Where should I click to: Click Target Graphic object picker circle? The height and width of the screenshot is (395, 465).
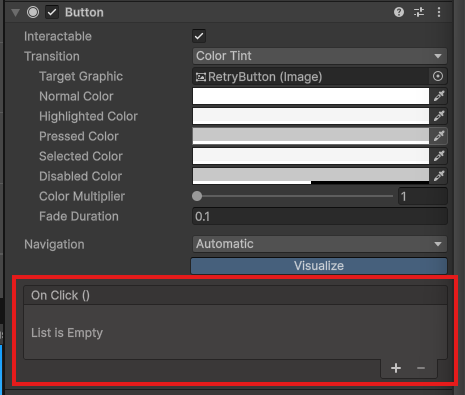pyautogui.click(x=438, y=76)
